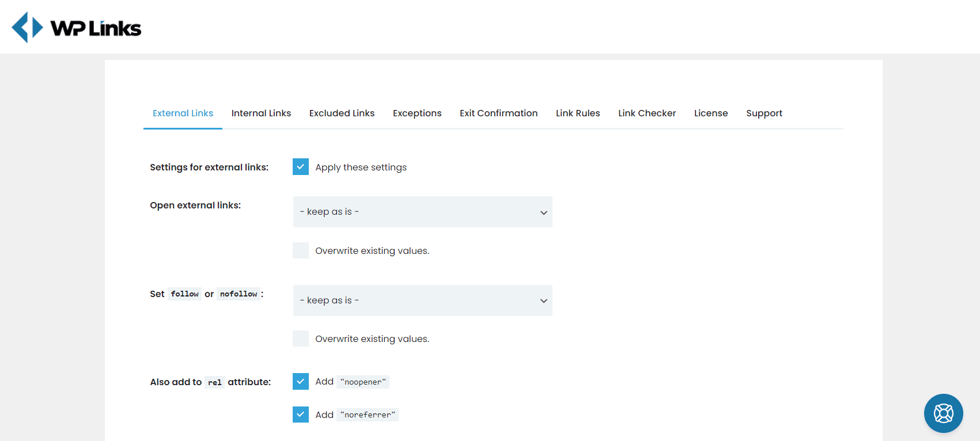This screenshot has width=980, height=441.
Task: Click the 'rel' code text in attribute label
Action: pos(215,382)
